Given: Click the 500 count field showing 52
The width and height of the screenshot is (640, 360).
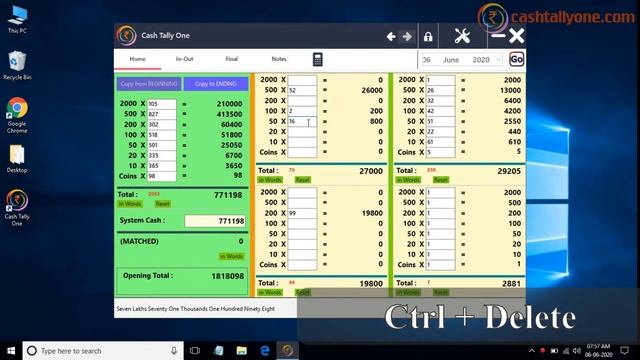Looking at the screenshot, I should click(x=302, y=90).
